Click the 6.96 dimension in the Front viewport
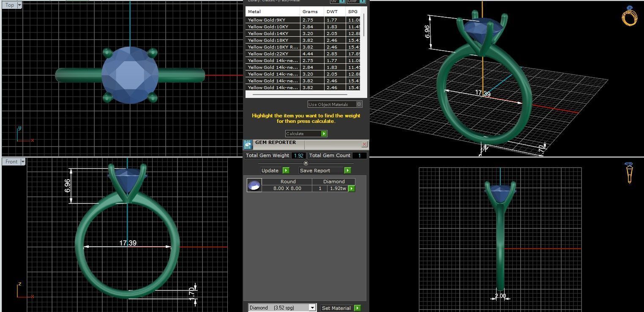Screen dimensions: 644x312 coord(67,186)
